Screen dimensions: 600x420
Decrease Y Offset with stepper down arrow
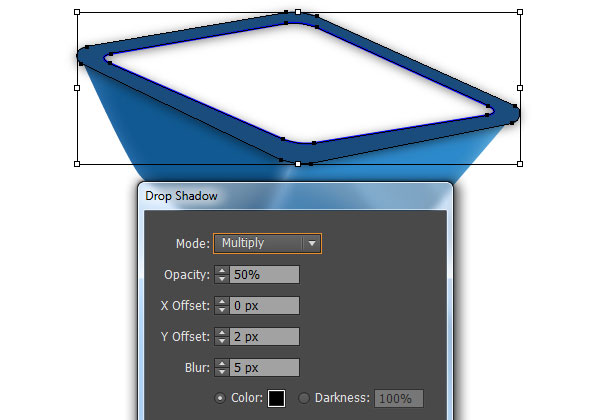pyautogui.click(x=222, y=341)
